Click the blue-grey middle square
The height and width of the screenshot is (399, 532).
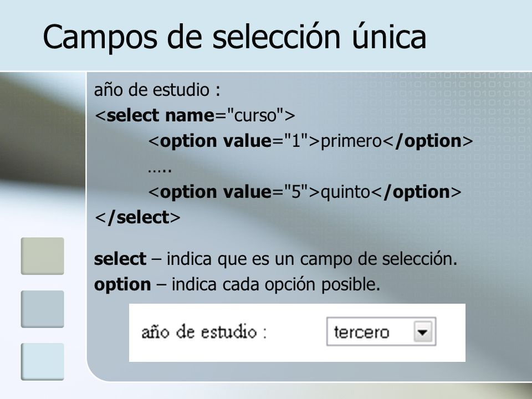43,309
